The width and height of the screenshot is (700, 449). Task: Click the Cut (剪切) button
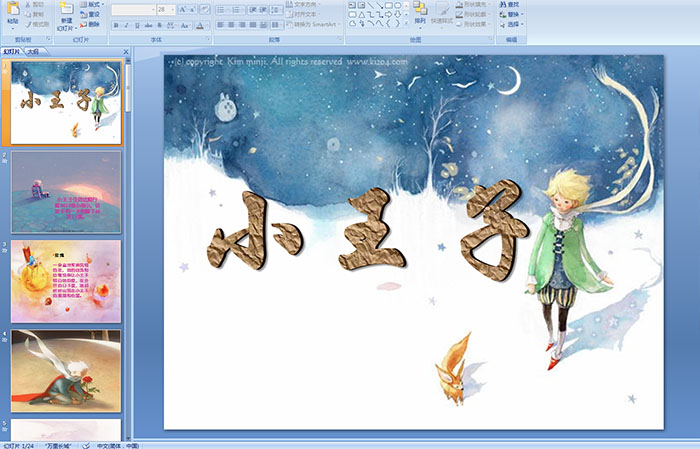pyautogui.click(x=34, y=4)
